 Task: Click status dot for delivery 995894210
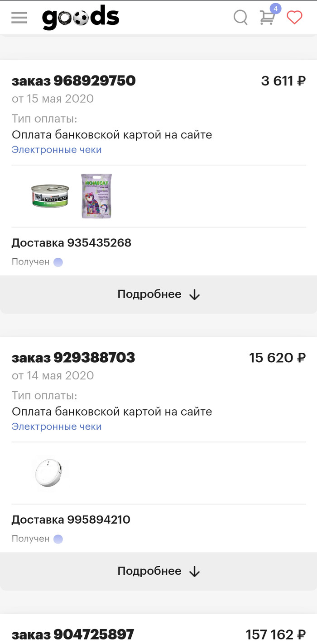point(58,539)
